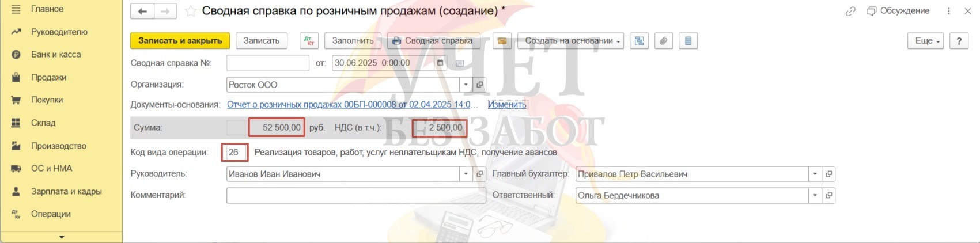Screen dimensions: 980x243
Task: Add document to favorites with star icon
Action: click(190, 11)
